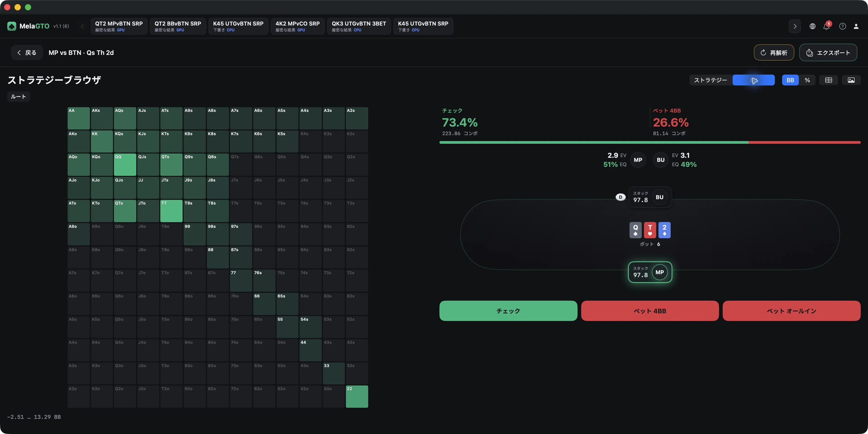868x434 pixels.
Task: Click the export image icon
Action: (x=851, y=80)
